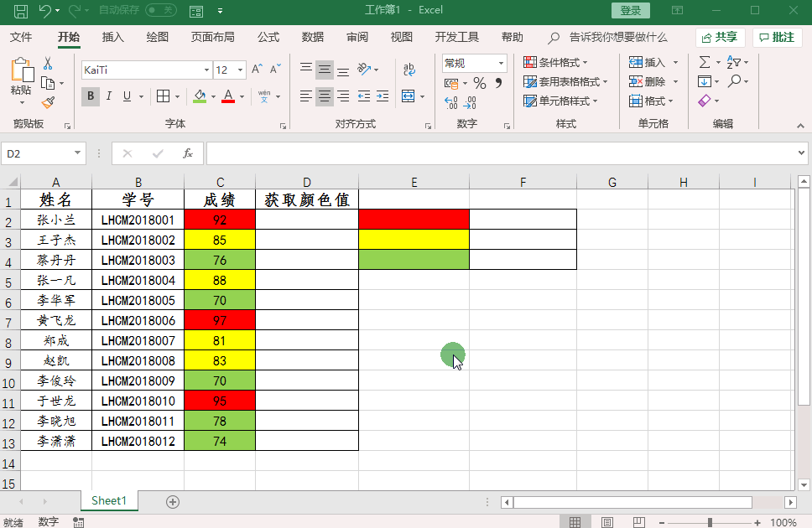Click the Name Box showing D2
Screen dimensions: 812x528
tap(44, 153)
